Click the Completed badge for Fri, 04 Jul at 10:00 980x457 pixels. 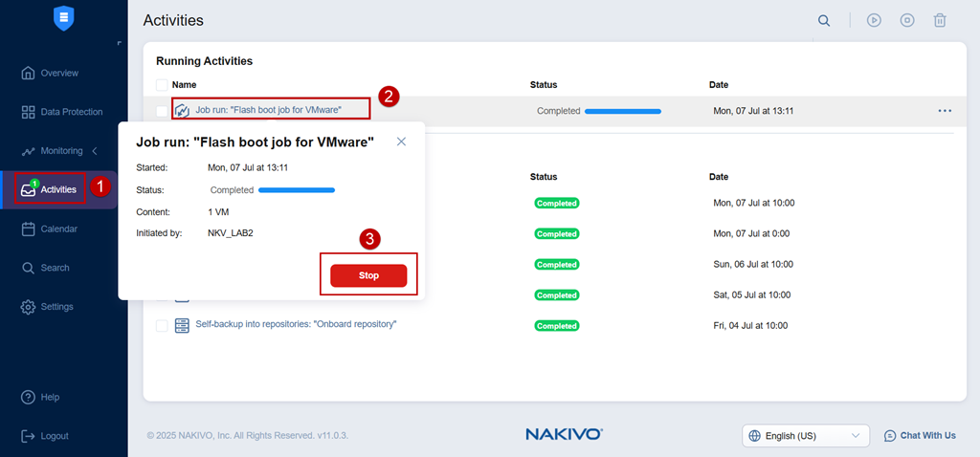coord(556,325)
